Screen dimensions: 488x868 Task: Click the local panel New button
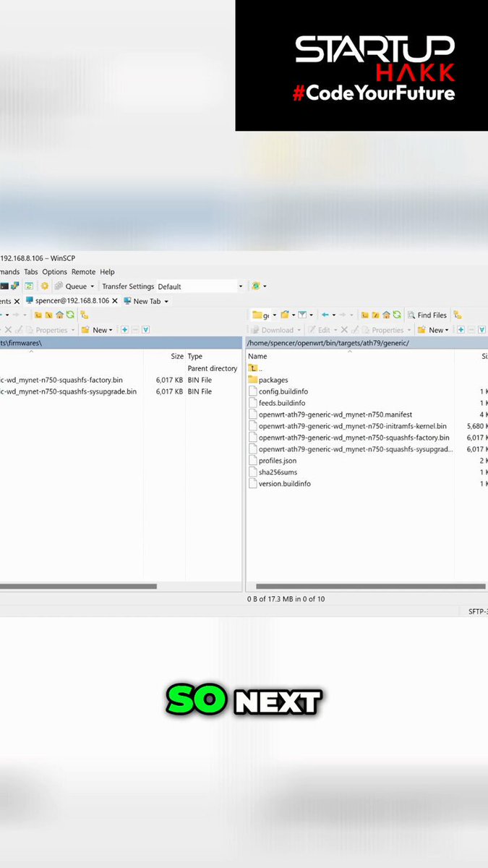click(x=96, y=330)
